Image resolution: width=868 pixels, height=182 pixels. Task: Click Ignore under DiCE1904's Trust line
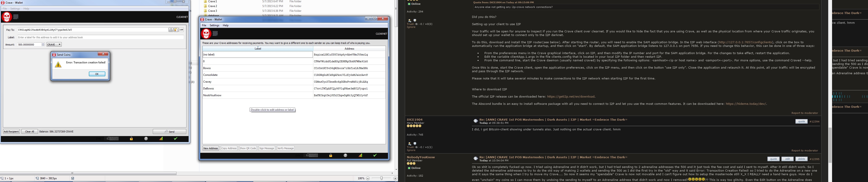point(411,150)
